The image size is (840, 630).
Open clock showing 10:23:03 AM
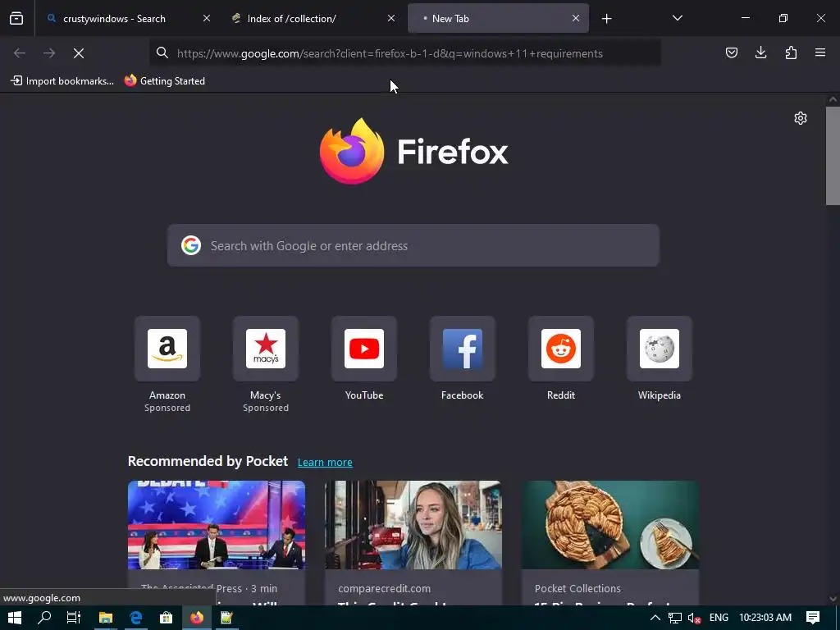[x=765, y=618]
